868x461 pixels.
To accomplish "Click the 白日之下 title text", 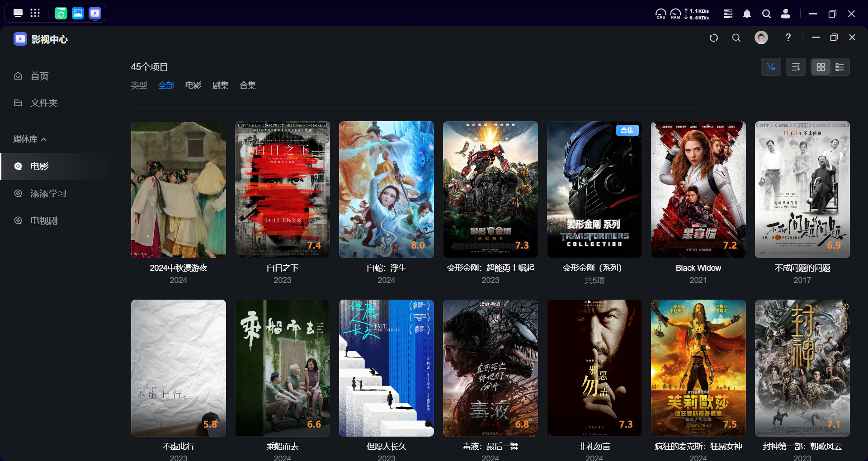I will (x=283, y=268).
